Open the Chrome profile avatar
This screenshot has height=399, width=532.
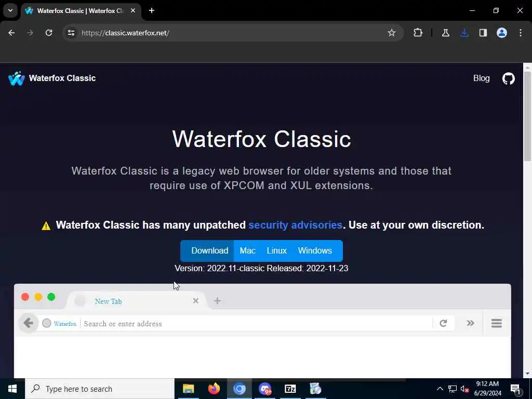click(502, 33)
